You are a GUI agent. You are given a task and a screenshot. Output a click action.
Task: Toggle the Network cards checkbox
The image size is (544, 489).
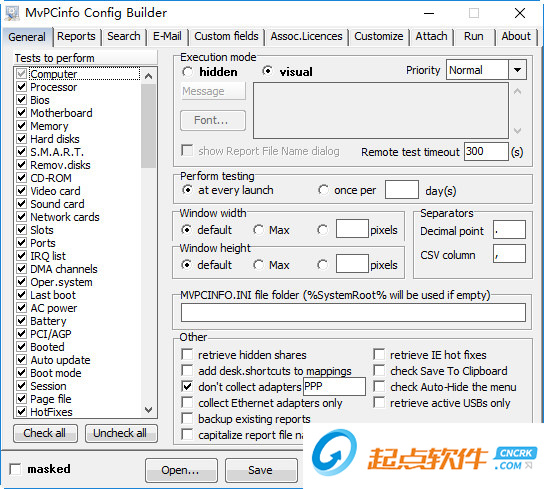click(22, 217)
